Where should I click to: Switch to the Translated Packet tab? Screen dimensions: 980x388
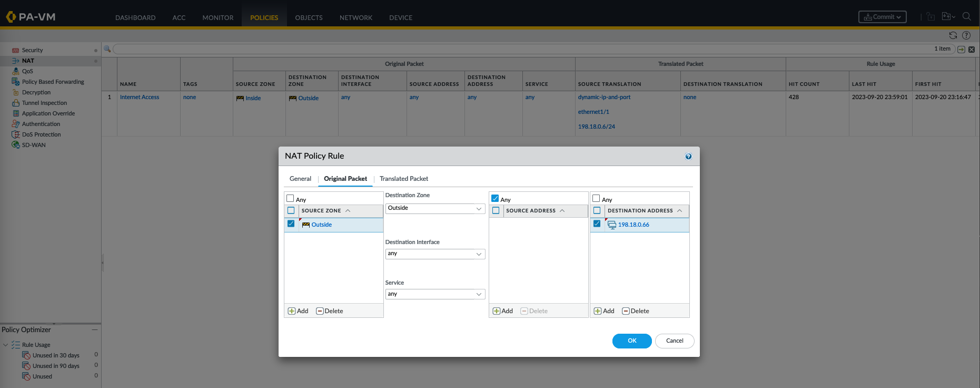point(404,179)
